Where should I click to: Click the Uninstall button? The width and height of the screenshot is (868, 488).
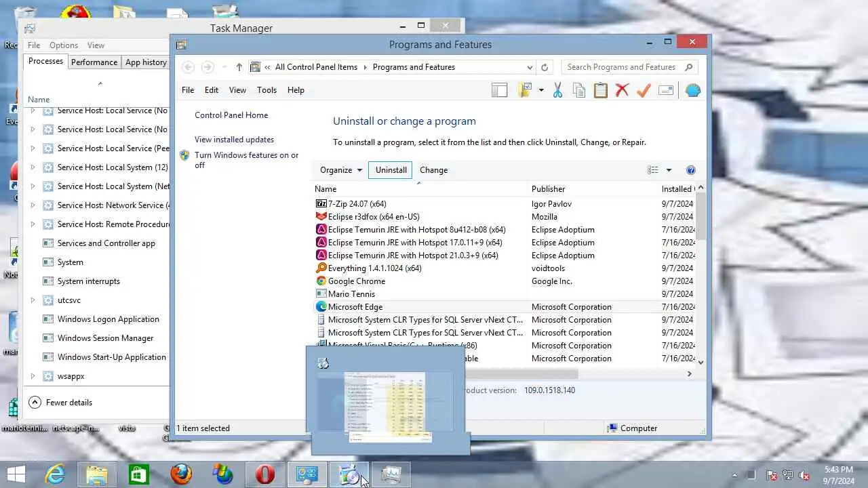pyautogui.click(x=391, y=170)
